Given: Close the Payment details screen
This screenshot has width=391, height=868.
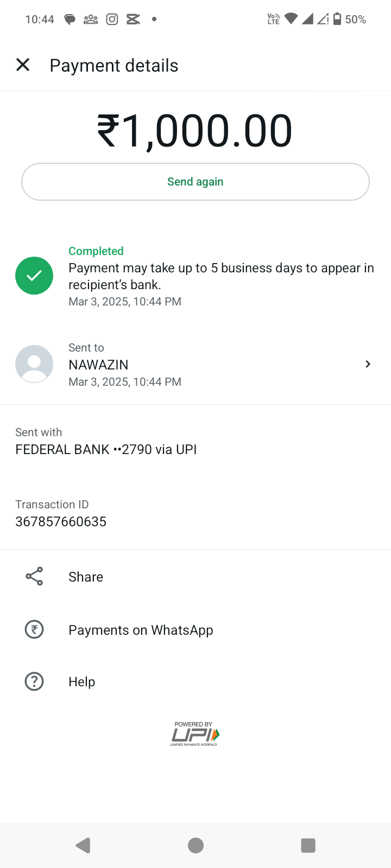Looking at the screenshot, I should (x=23, y=65).
